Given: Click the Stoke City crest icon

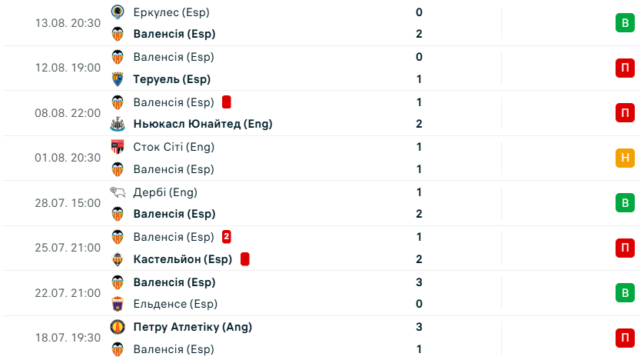Looking at the screenshot, I should click(x=118, y=147).
